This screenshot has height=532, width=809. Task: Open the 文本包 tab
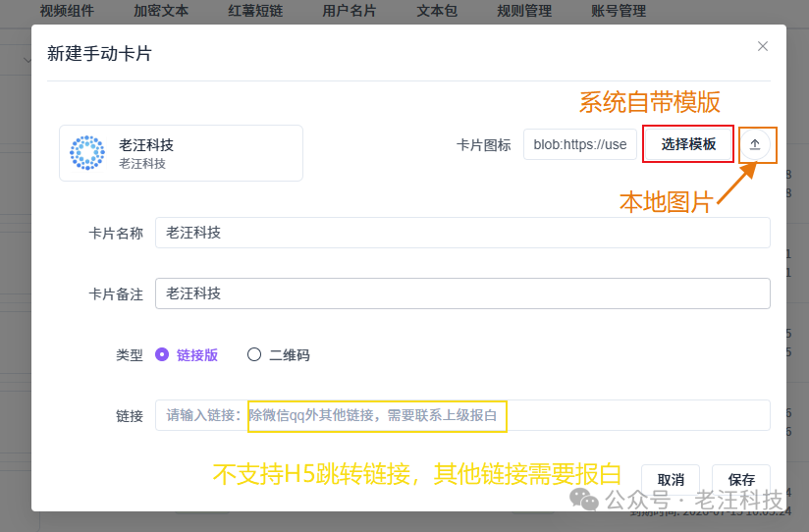click(437, 11)
